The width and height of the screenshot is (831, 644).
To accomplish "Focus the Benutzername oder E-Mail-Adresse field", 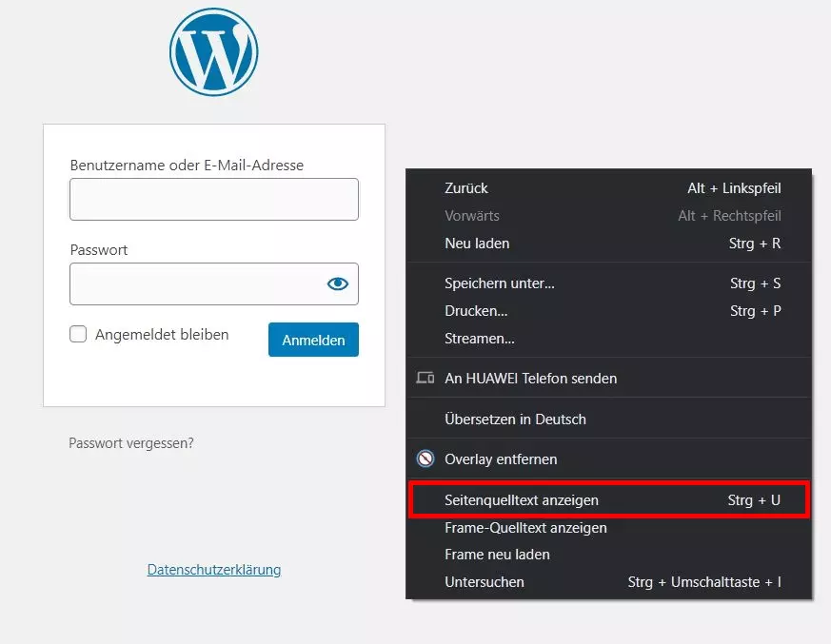I will click(x=214, y=199).
